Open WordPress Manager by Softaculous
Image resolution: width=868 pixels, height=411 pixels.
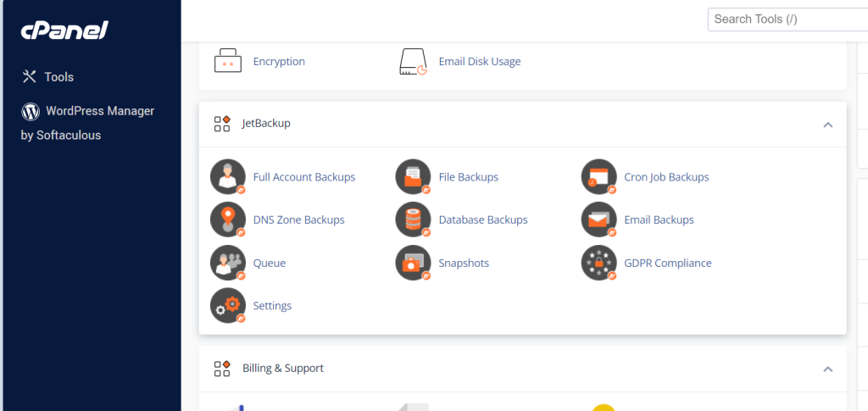pos(87,123)
